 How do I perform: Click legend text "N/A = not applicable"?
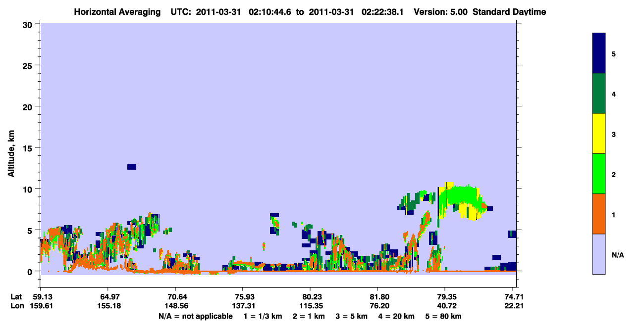click(195, 316)
